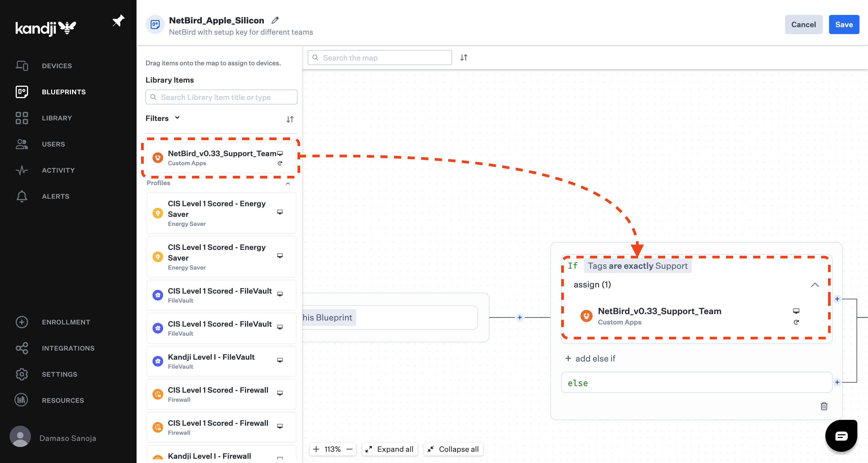Select the Blueprints icon in the sidebar

pyautogui.click(x=22, y=92)
